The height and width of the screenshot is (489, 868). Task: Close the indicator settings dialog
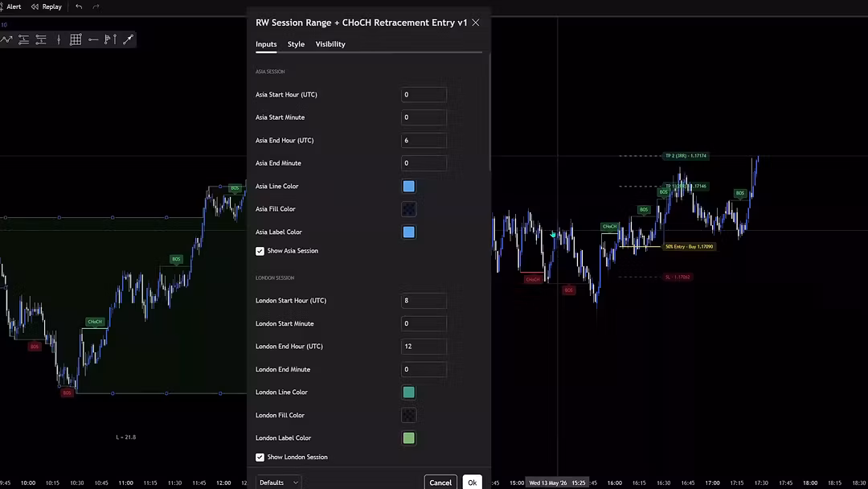pos(476,23)
